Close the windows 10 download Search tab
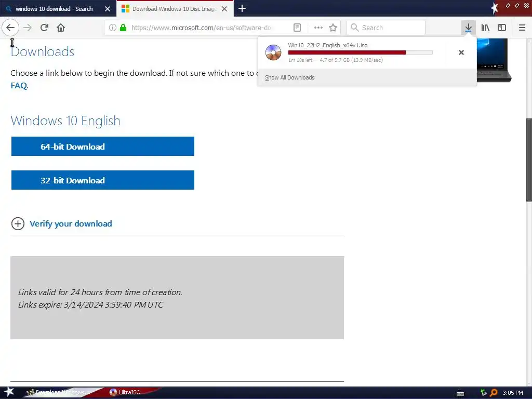Screen dimensions: 532x399 [108, 9]
